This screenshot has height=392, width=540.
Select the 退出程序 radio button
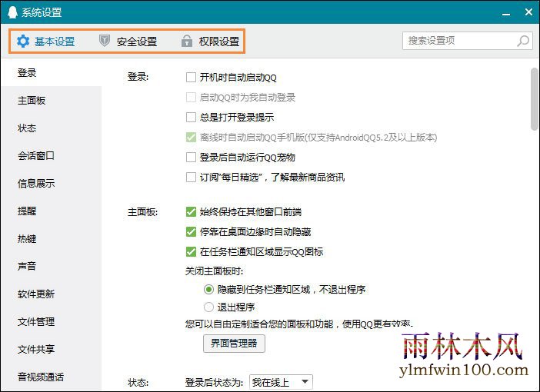click(x=208, y=307)
